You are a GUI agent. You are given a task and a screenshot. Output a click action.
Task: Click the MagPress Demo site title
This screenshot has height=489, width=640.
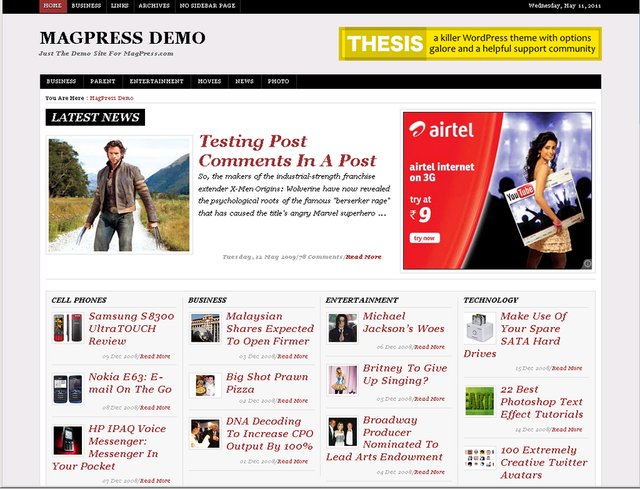[x=122, y=38]
